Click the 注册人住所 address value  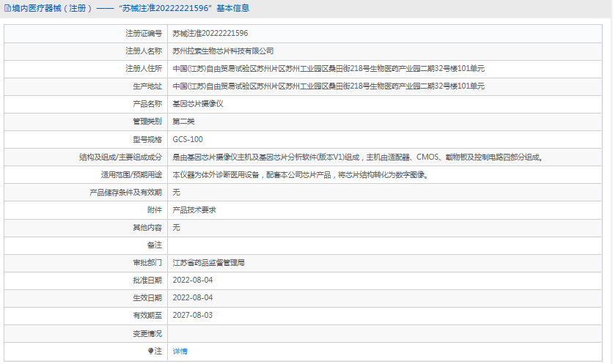click(x=328, y=68)
